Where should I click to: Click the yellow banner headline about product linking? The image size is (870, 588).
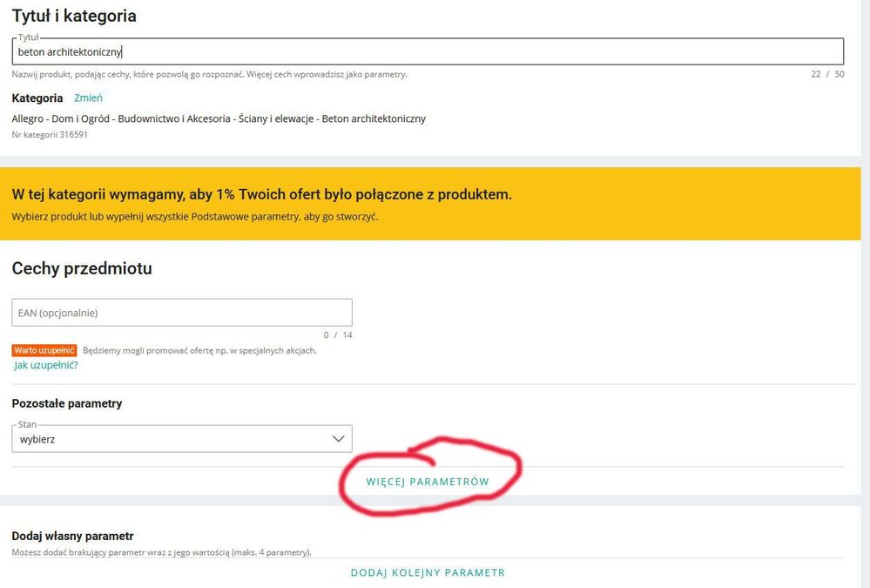tap(261, 194)
